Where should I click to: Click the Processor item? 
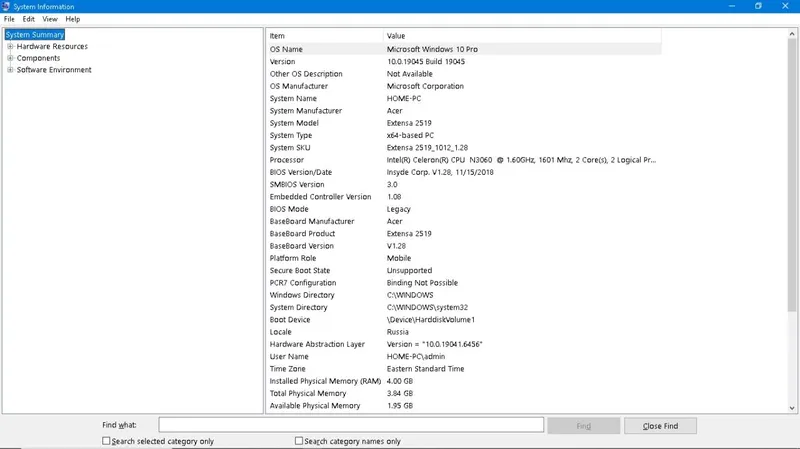(x=287, y=160)
